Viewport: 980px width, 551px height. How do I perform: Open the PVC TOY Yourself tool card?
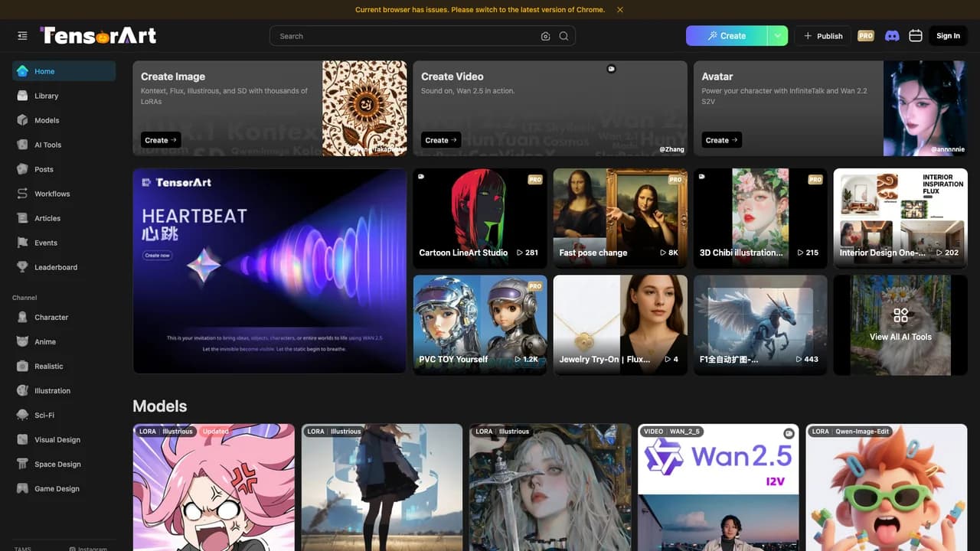[x=480, y=325]
